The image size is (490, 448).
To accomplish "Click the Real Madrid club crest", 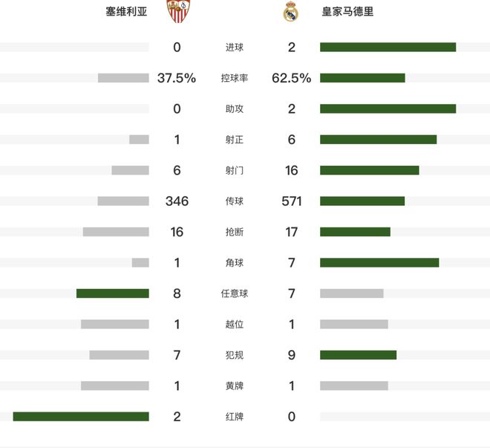I will 291,12.
